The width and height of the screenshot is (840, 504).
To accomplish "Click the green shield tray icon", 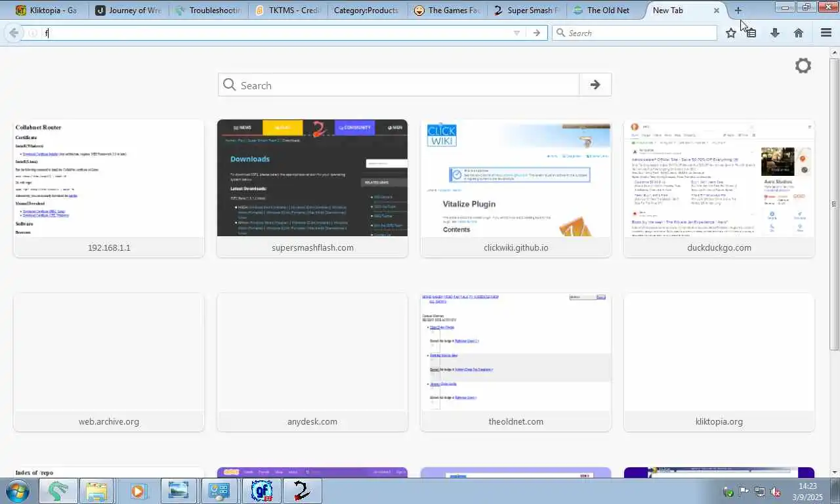I will pos(728,492).
